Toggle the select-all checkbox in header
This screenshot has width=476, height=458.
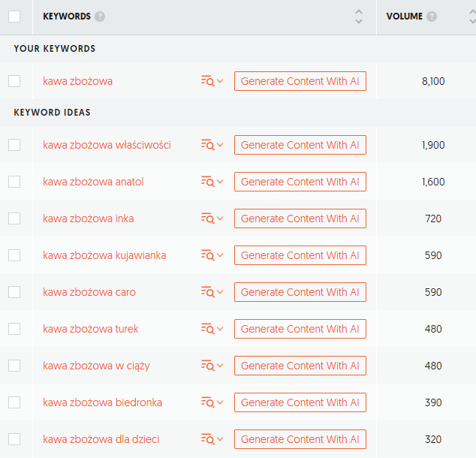point(14,17)
